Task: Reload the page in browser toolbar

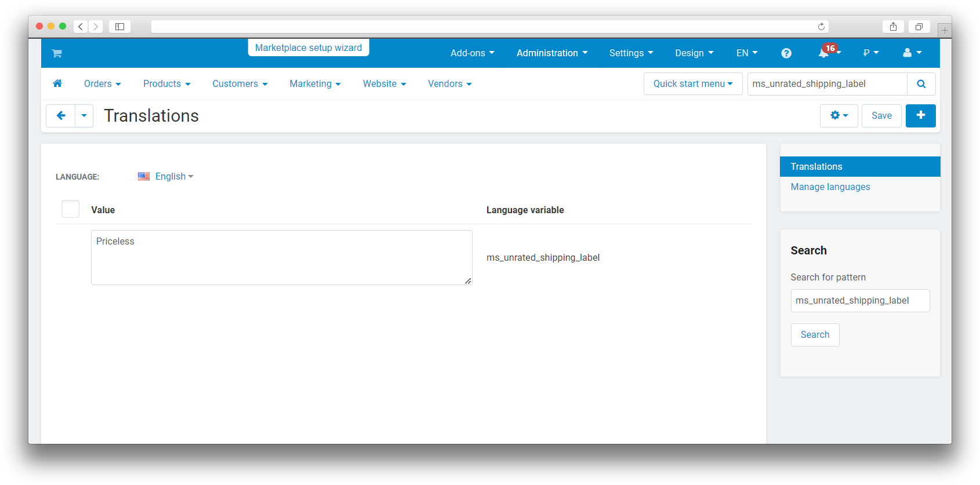Action: click(x=821, y=27)
